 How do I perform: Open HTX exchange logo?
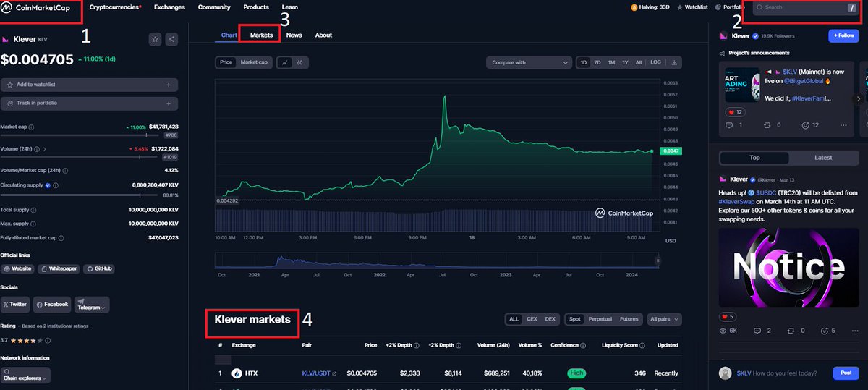[237, 373]
